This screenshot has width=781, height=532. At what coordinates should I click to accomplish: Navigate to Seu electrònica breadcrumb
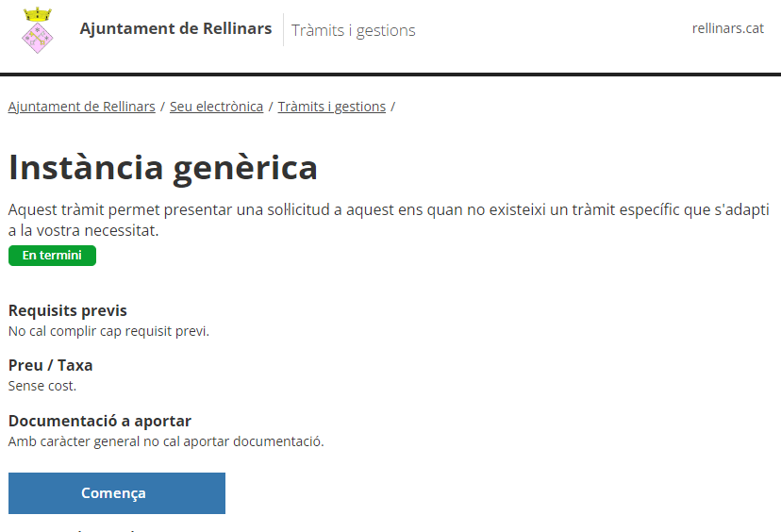(216, 107)
